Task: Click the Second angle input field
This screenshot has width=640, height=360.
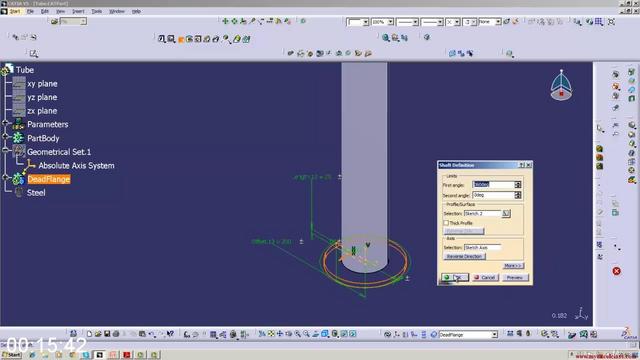Action: click(x=493, y=195)
